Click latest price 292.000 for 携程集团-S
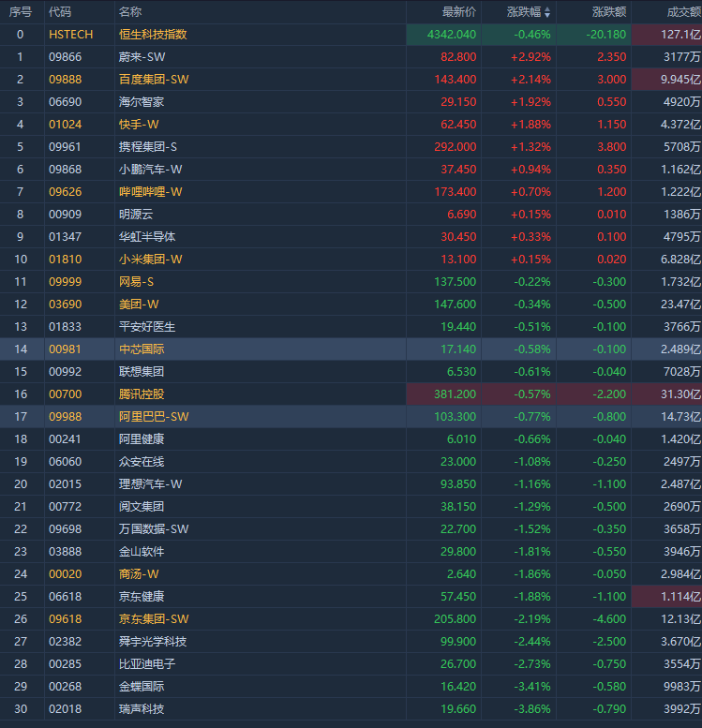Viewport: 702px width, 728px height. click(455, 147)
